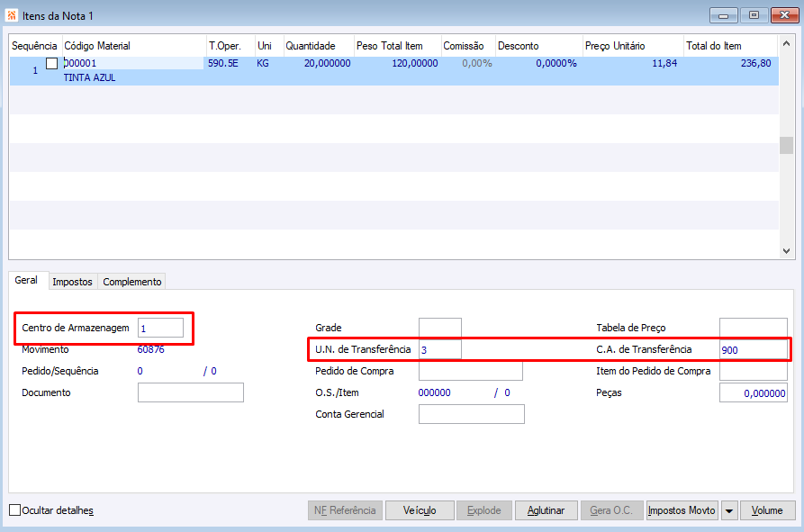Maximize the Itens da Nota window
The image size is (804, 532).
click(x=754, y=15)
